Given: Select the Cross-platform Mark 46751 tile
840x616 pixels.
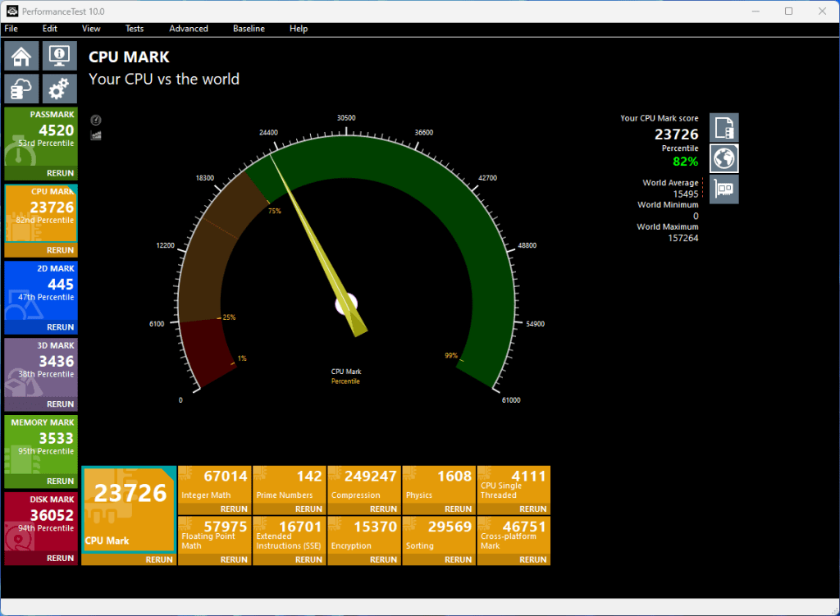Looking at the screenshot, I should pyautogui.click(x=514, y=535).
